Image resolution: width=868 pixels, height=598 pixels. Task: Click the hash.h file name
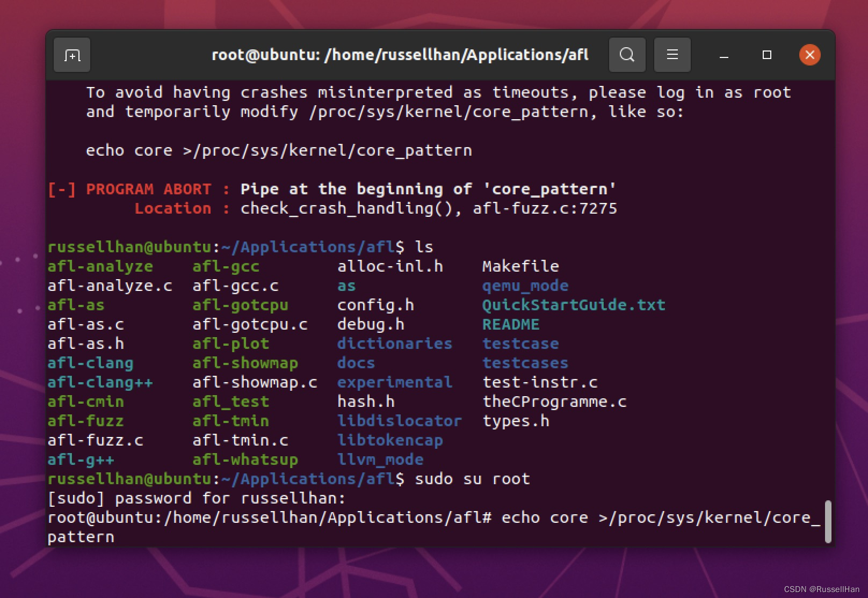(366, 402)
